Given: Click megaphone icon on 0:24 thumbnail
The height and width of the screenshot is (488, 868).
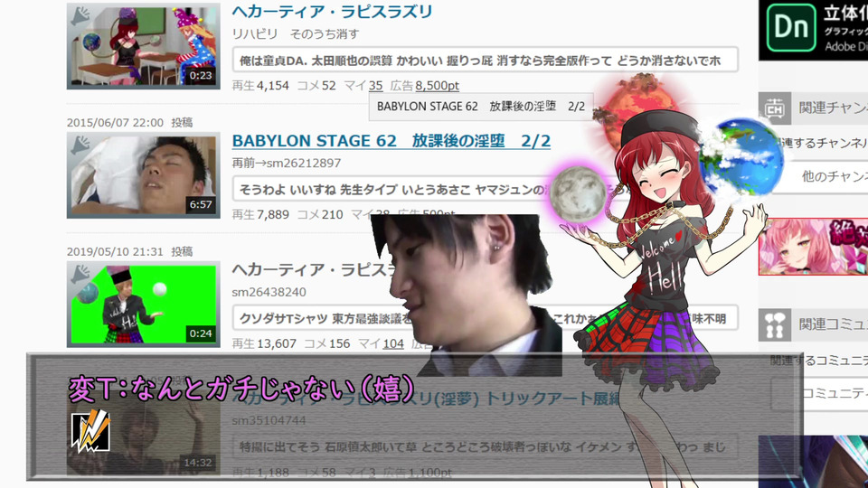Looking at the screenshot, I should pos(80,274).
